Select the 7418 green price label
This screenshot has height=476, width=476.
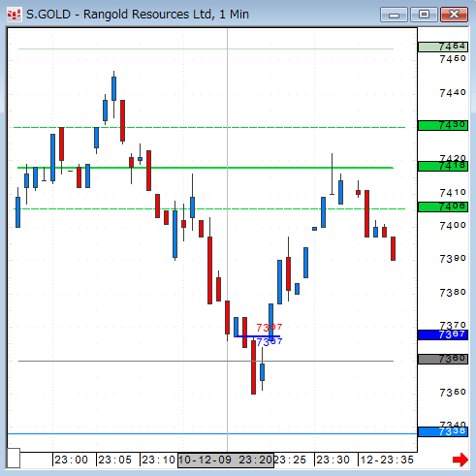443,166
